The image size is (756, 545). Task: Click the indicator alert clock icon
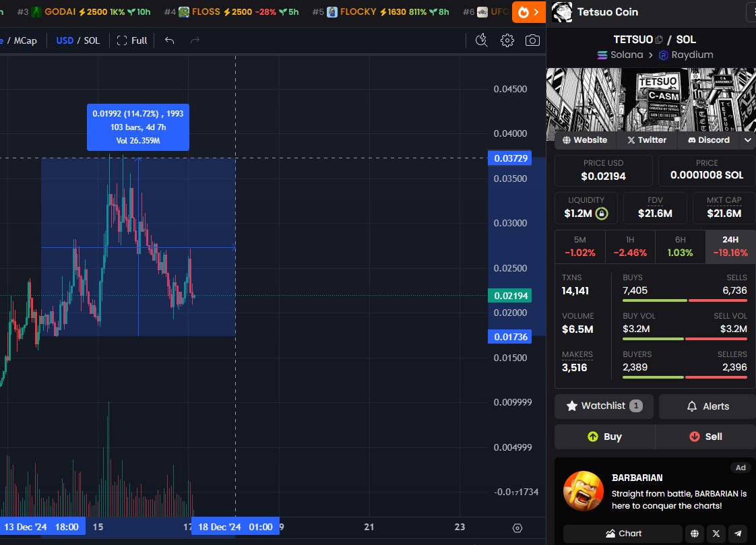[x=481, y=40]
